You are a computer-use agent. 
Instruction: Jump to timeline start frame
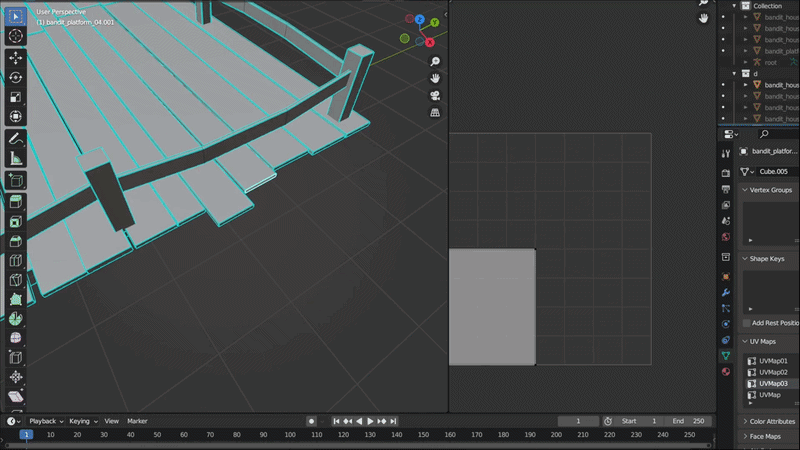pyautogui.click(x=336, y=421)
